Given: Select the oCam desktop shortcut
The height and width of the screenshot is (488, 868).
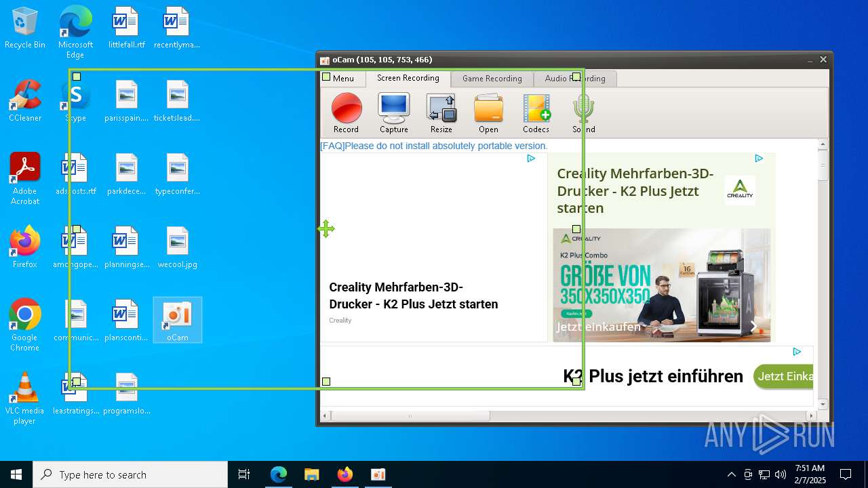Looking at the screenshot, I should click(x=177, y=320).
